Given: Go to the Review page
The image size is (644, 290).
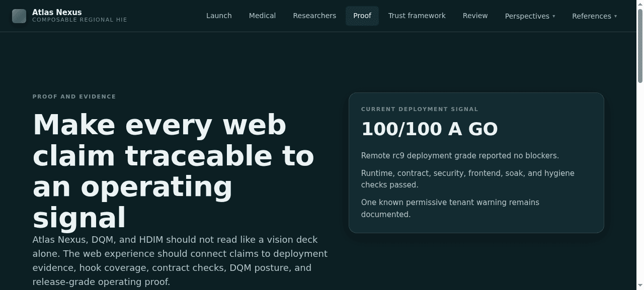Looking at the screenshot, I should pos(475,16).
